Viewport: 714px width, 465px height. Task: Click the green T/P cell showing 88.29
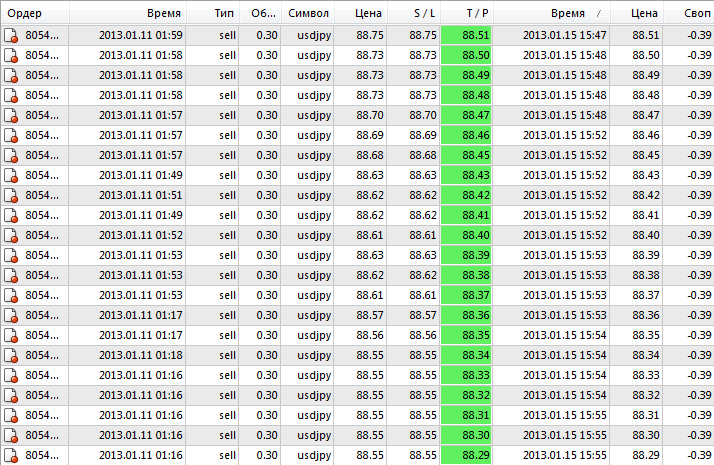click(466, 456)
